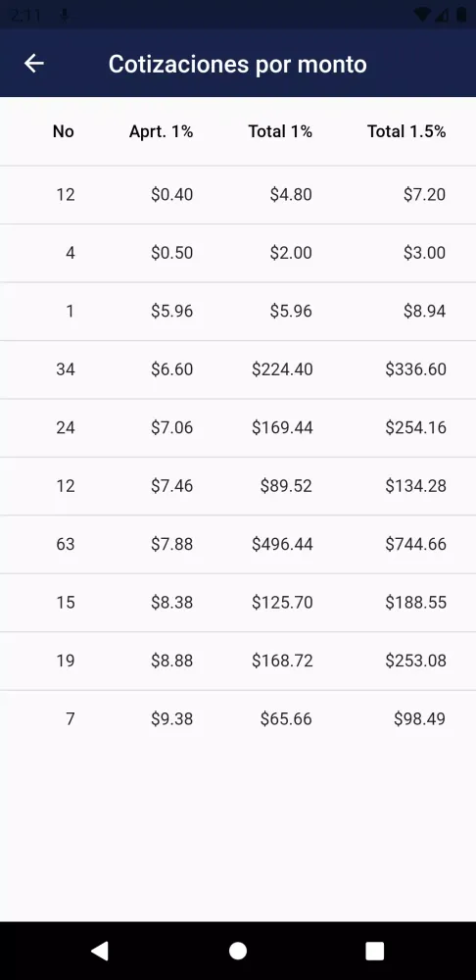Screen dimensions: 476x980
Task: Tap the Cotizaciones por monto title
Action: pos(237,64)
